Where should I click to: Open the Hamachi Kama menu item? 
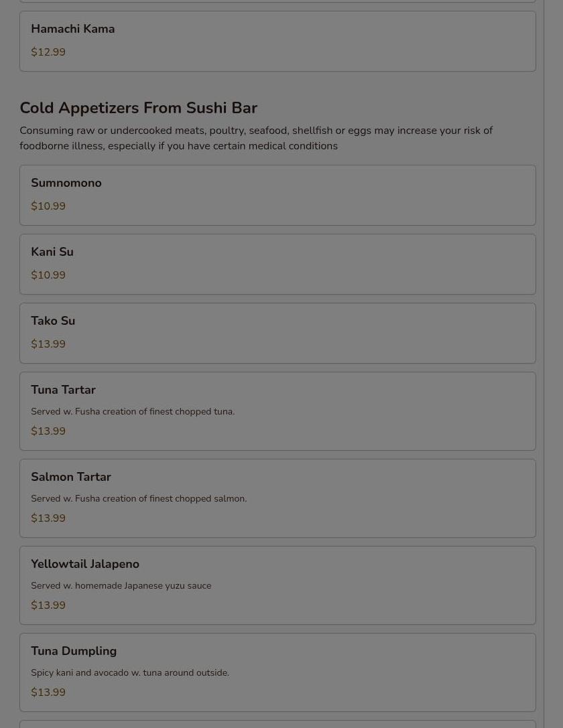[277, 42]
